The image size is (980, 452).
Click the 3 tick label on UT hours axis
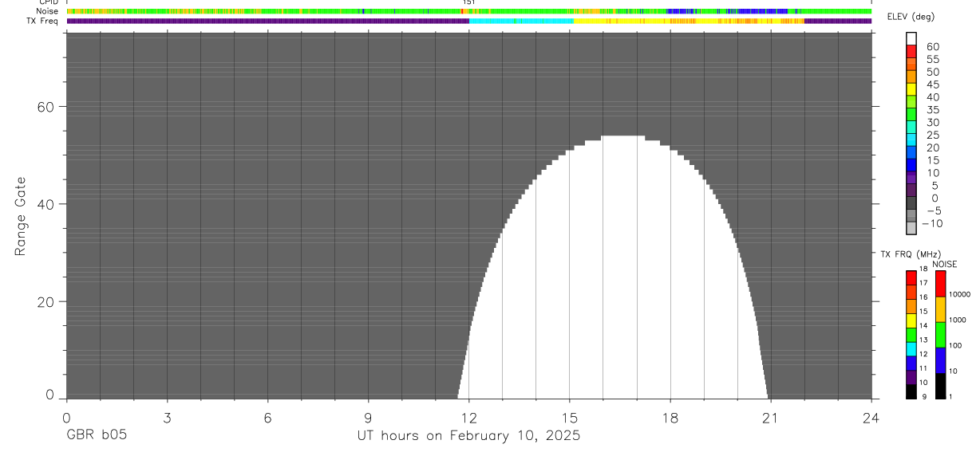(x=167, y=418)
